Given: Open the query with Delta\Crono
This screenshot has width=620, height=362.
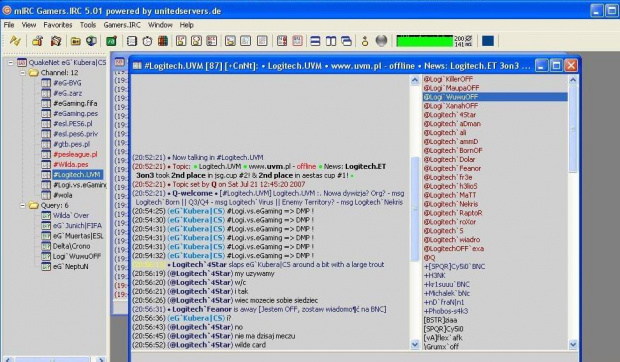Looking at the screenshot, I should (x=72, y=246).
